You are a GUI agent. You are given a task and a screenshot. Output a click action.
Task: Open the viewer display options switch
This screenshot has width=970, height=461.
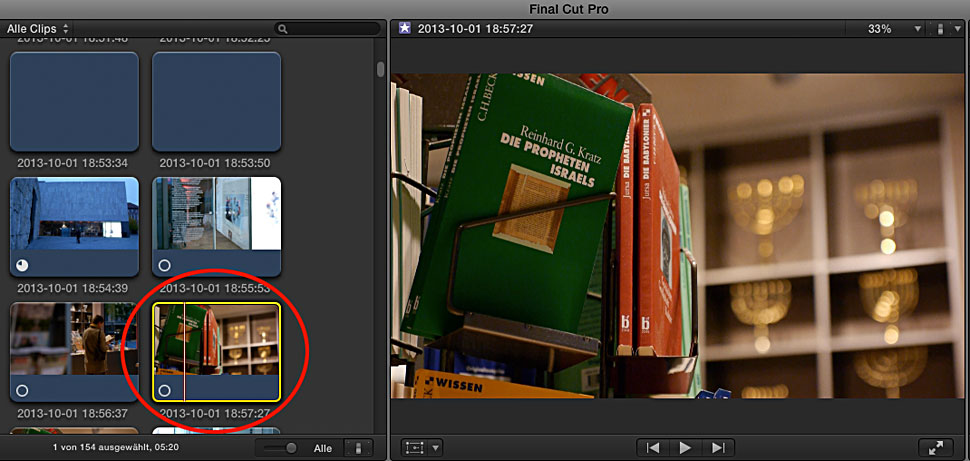tap(943, 29)
